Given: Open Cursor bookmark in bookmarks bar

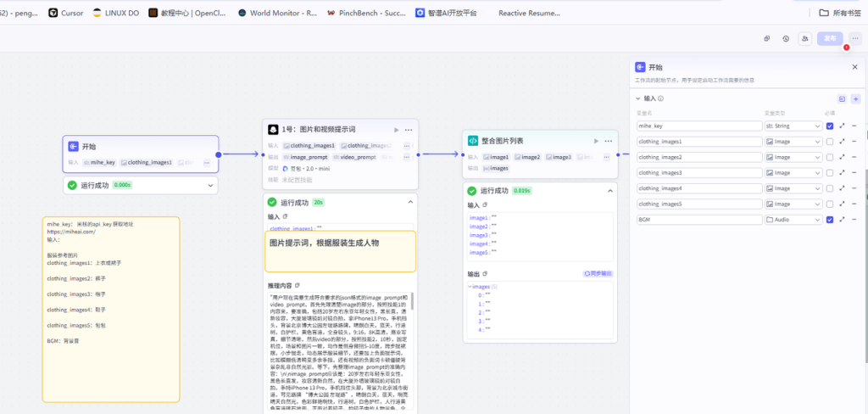Looking at the screenshot, I should (x=66, y=13).
